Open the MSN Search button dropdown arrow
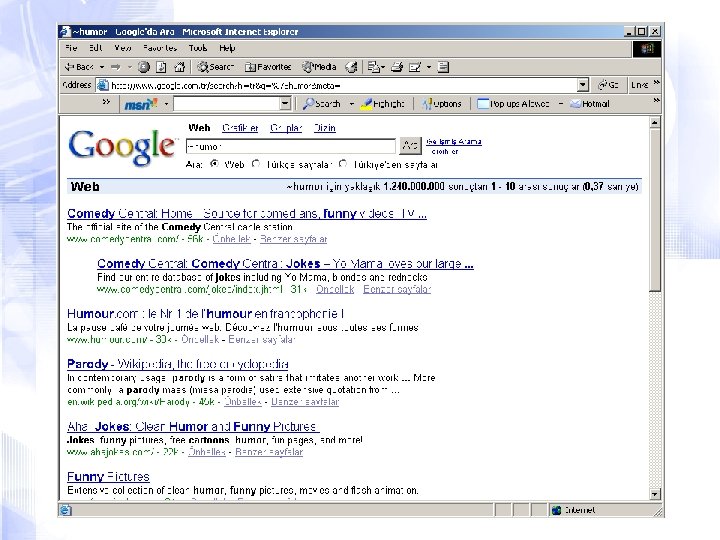720x540 pixels. tap(352, 104)
